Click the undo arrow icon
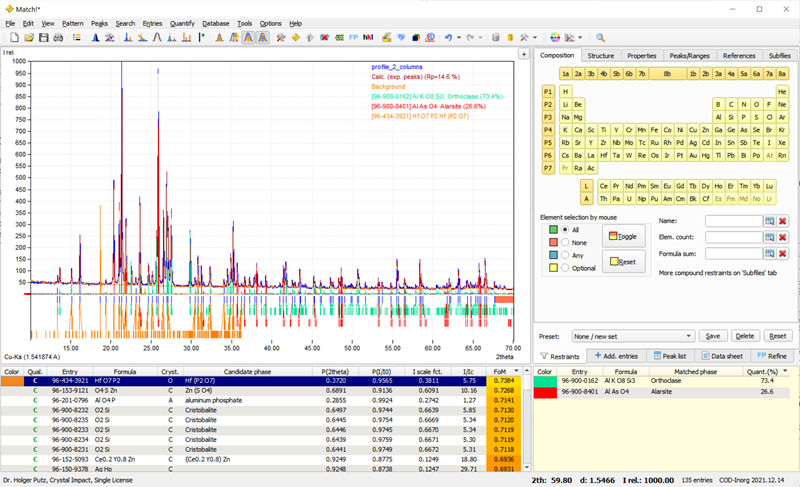The image size is (800, 487). [447, 37]
